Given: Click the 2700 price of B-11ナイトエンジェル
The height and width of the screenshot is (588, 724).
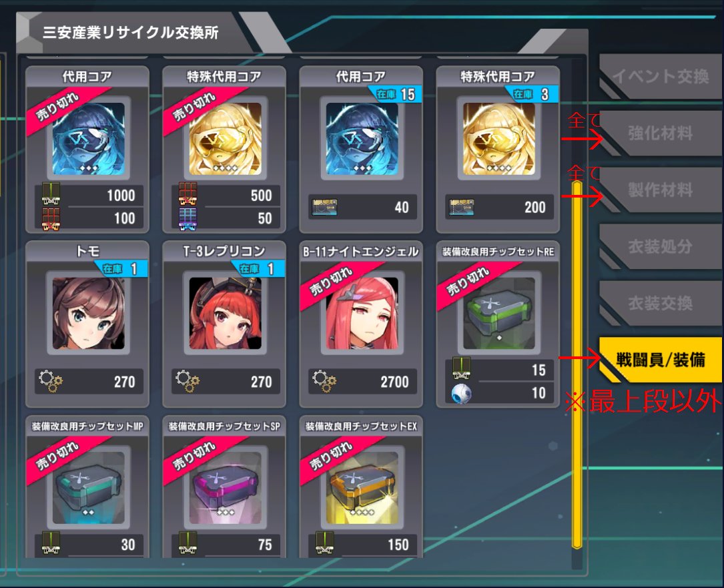Looking at the screenshot, I should coord(362,382).
